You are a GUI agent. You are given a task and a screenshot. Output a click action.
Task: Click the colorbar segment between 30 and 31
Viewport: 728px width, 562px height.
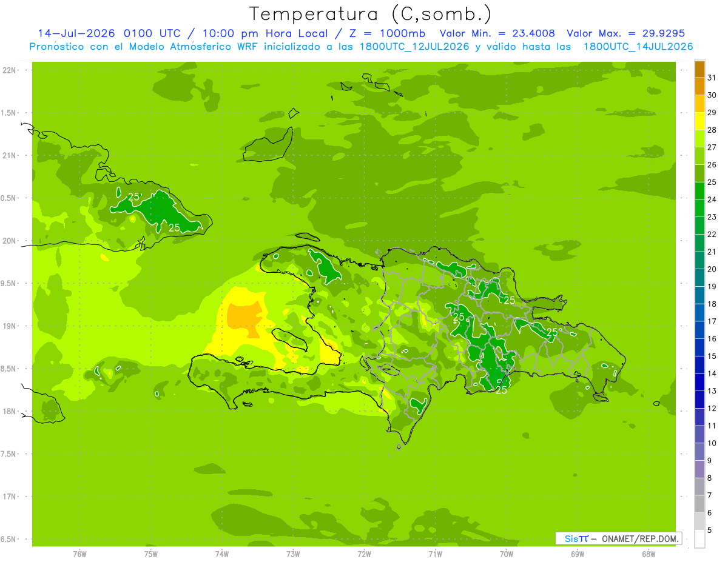coord(699,87)
